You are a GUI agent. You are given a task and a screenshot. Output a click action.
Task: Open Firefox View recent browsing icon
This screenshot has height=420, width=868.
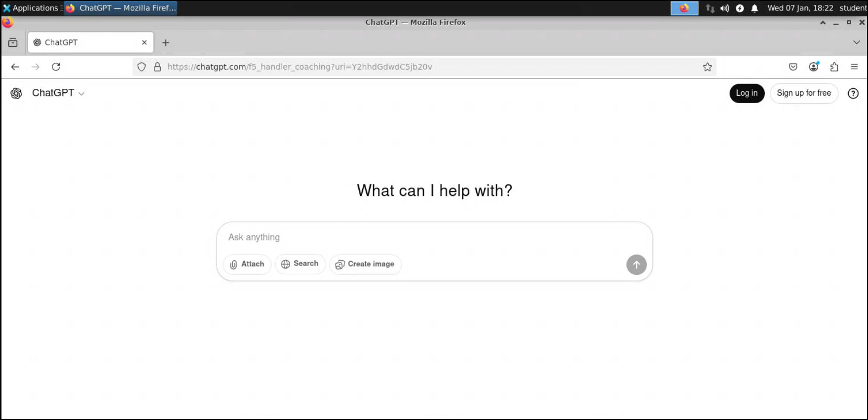click(13, 42)
